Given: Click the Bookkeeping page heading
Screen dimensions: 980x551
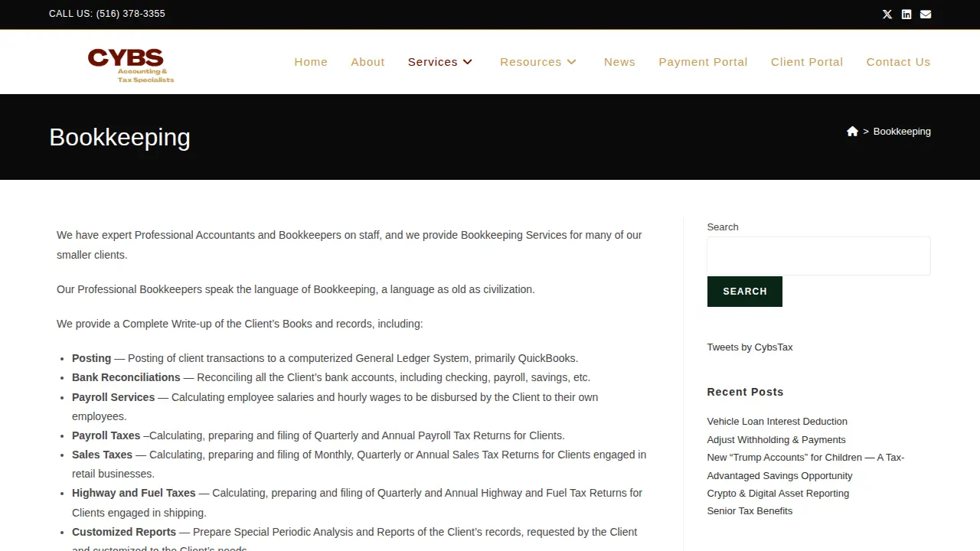Looking at the screenshot, I should click(119, 137).
